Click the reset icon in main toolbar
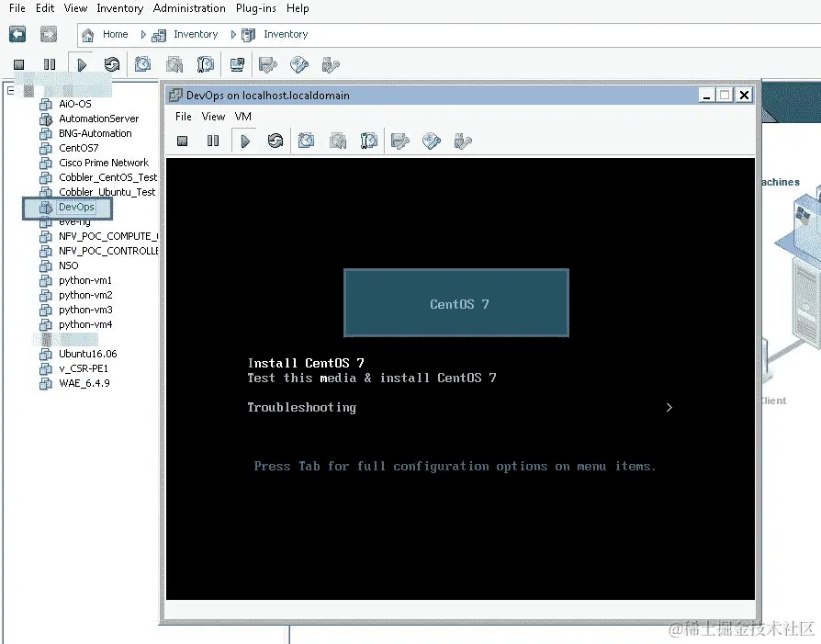Image resolution: width=821 pixels, height=644 pixels. 111,64
